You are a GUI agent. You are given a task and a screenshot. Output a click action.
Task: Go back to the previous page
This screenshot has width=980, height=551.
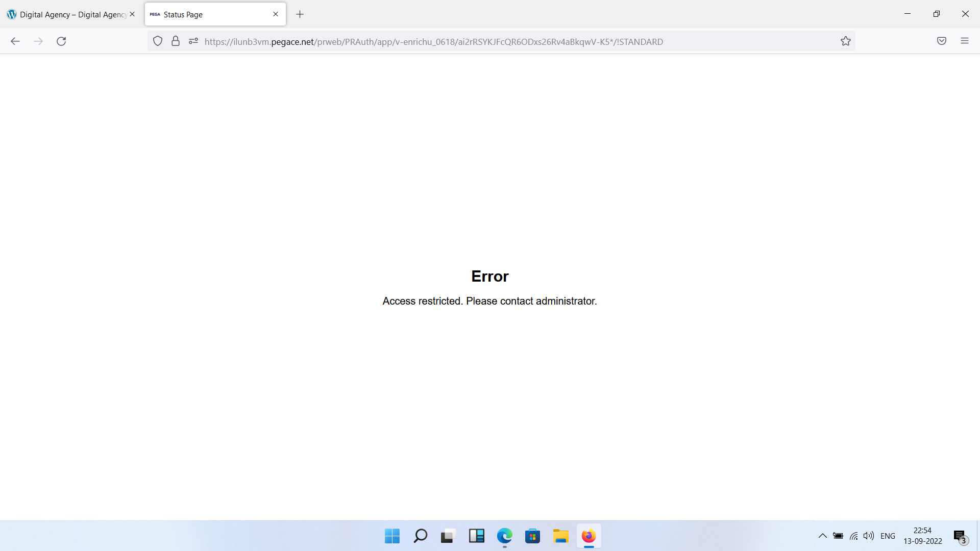pyautogui.click(x=15, y=41)
